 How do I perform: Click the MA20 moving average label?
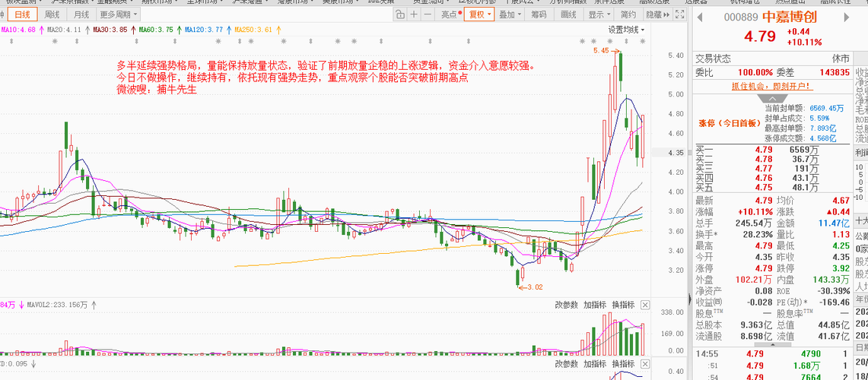tap(65, 30)
